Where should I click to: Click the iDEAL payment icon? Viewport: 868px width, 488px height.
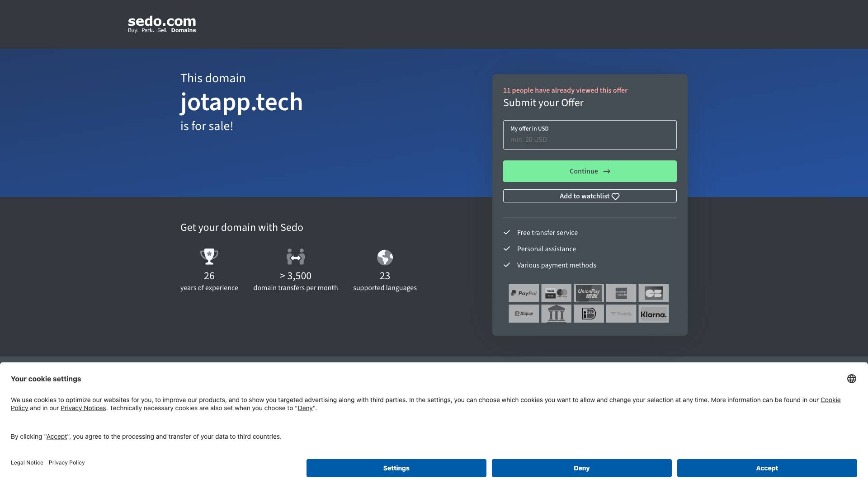click(589, 314)
